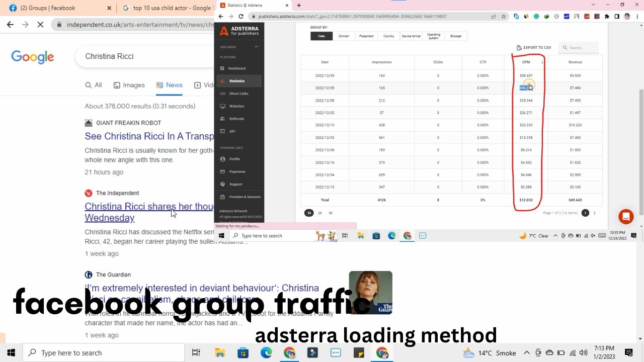Select All results tab on Google
Image resolution: width=644 pixels, height=362 pixels.
tap(94, 85)
